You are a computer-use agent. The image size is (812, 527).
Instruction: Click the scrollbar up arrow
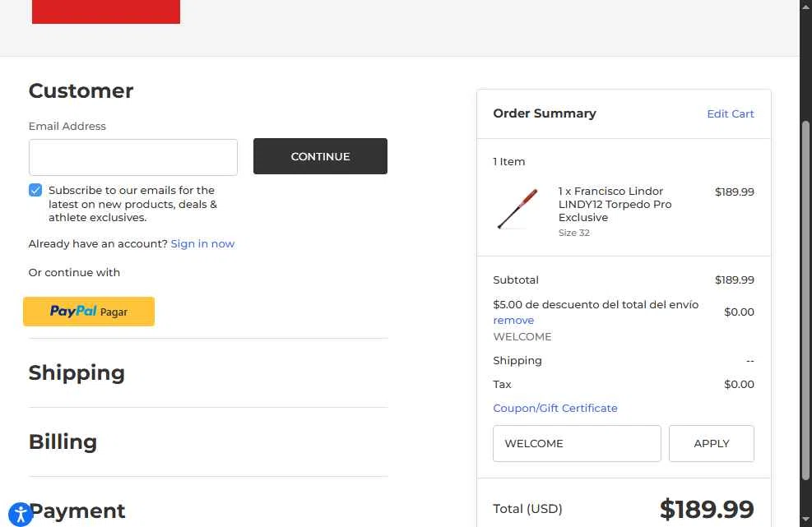[805, 6]
